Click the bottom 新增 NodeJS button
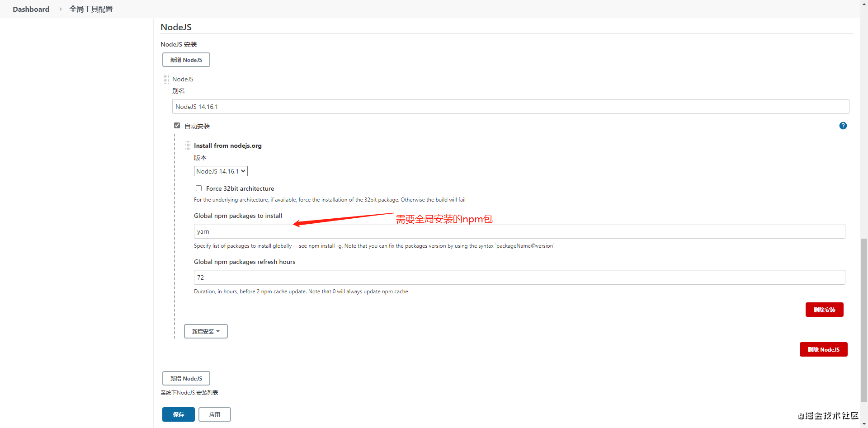 pos(186,378)
